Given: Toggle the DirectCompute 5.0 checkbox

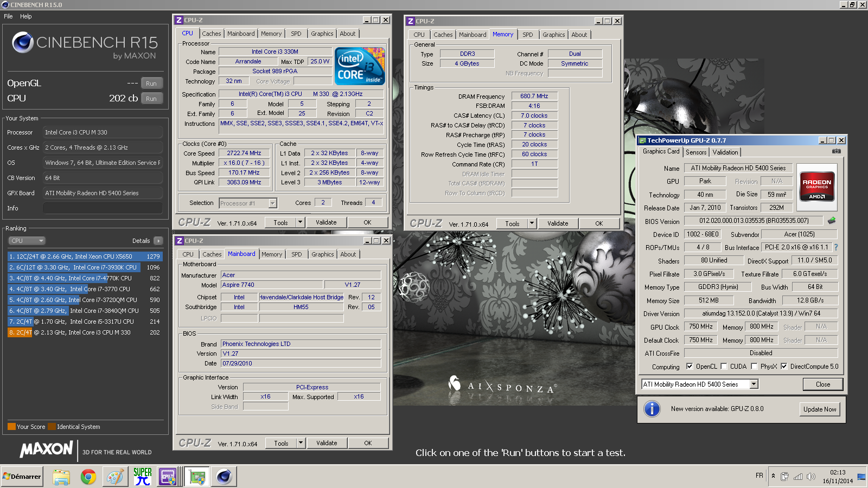Looking at the screenshot, I should pyautogui.click(x=784, y=366).
